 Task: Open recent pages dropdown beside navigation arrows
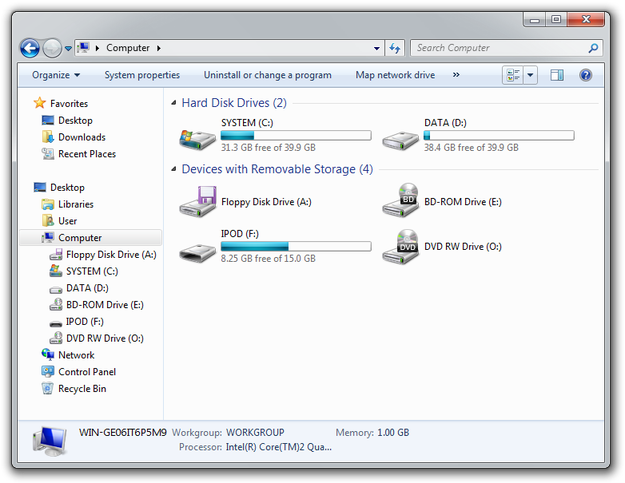click(x=68, y=48)
